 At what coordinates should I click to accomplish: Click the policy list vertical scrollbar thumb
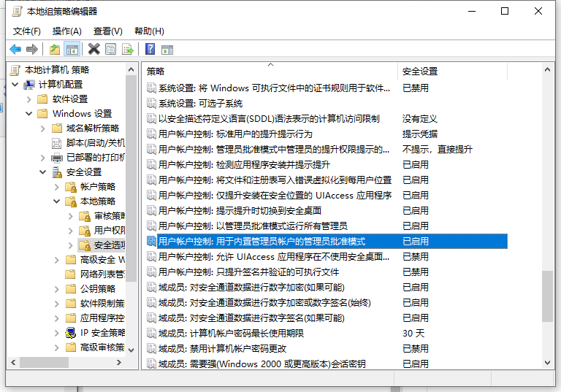(547, 296)
